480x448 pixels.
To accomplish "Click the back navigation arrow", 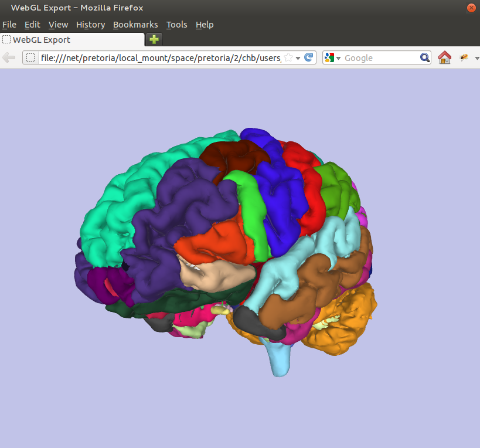I will click(9, 57).
